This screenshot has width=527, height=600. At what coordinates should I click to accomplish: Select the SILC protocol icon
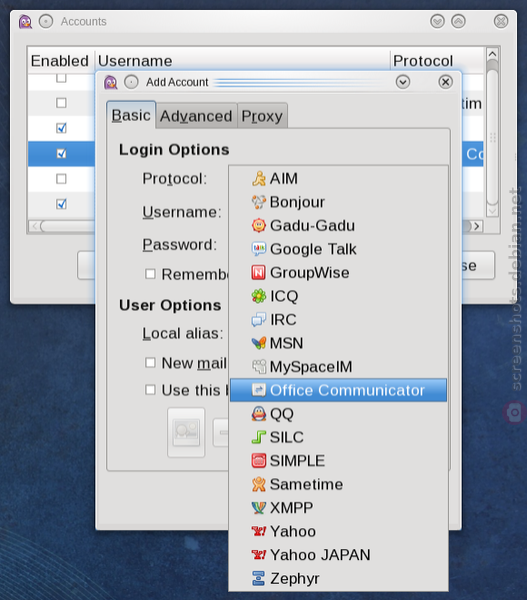coord(259,437)
